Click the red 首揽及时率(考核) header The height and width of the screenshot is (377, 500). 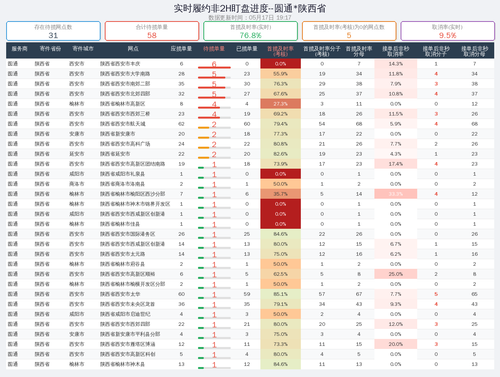coord(280,51)
